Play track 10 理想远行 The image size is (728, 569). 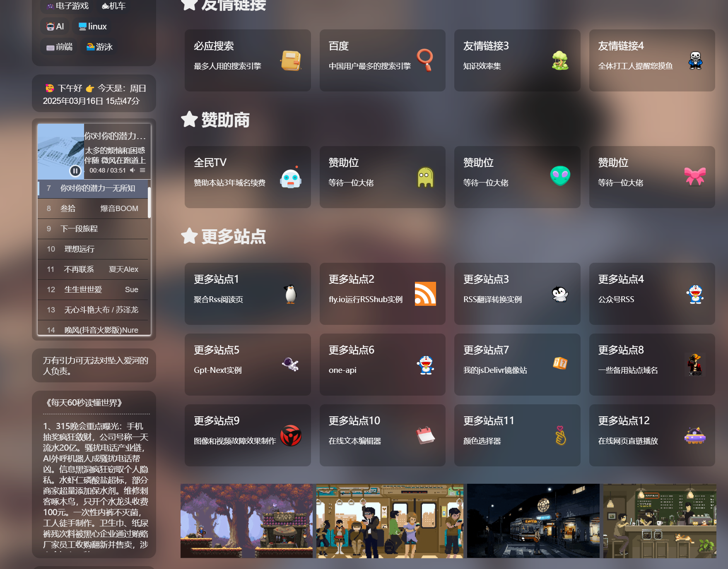[x=93, y=249]
